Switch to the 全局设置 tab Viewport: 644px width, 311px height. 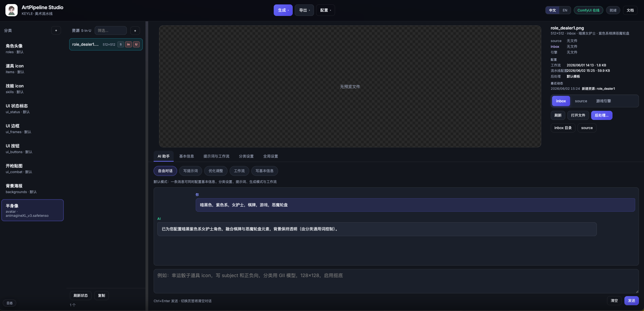pos(271,156)
